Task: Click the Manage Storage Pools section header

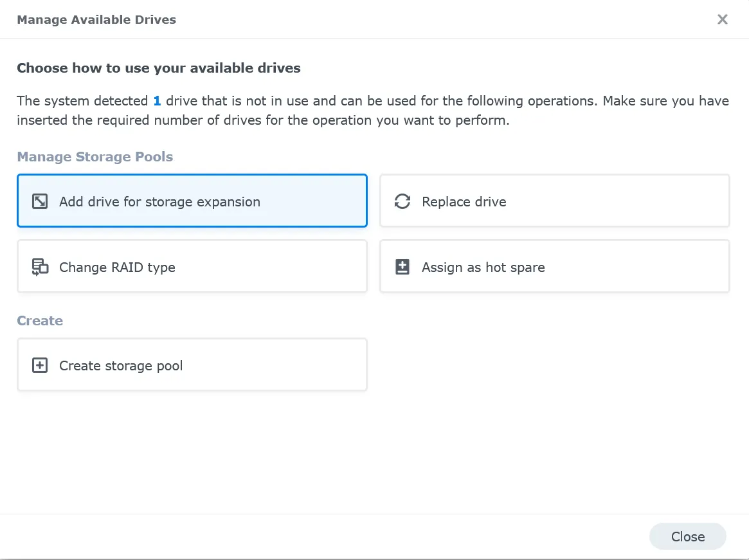Action: pyautogui.click(x=95, y=157)
